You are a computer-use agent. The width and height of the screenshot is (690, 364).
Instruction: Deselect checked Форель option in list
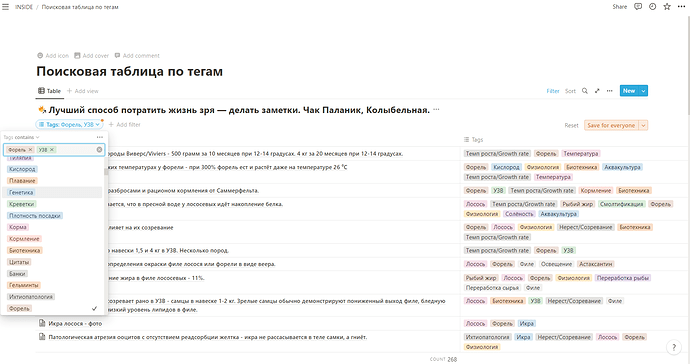tap(52, 309)
